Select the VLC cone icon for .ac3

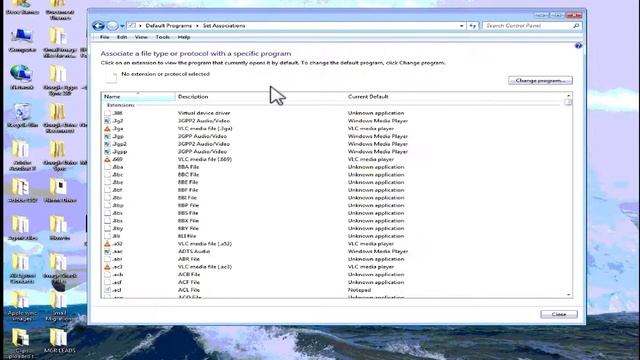107,267
